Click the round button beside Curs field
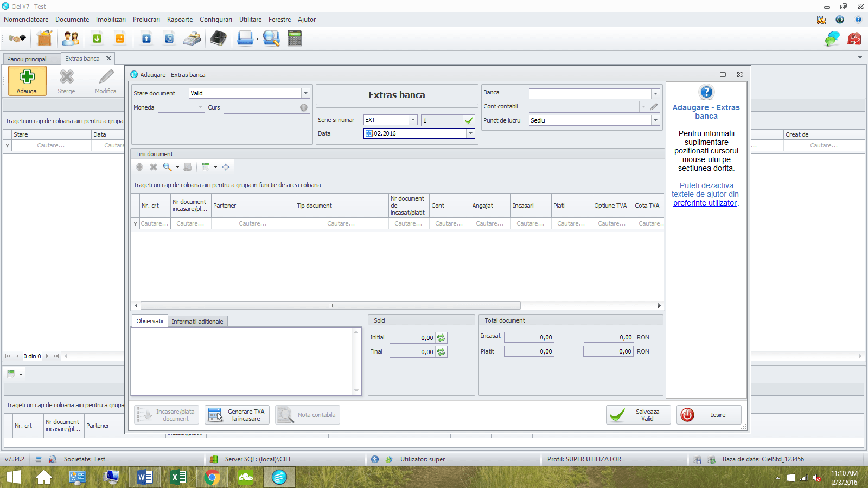 (304, 107)
